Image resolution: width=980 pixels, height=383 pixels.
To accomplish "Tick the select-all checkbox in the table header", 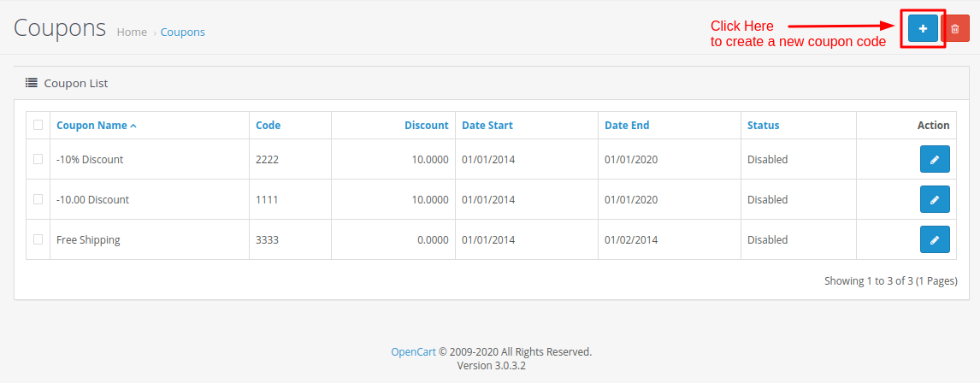I will pos(38,124).
